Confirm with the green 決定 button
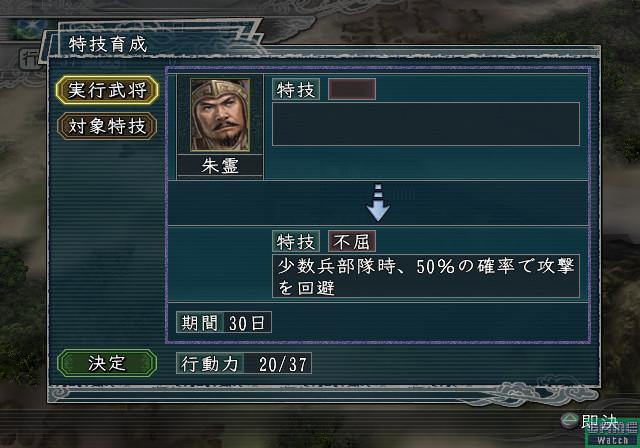Image resolution: width=640 pixels, height=448 pixels. (x=107, y=363)
